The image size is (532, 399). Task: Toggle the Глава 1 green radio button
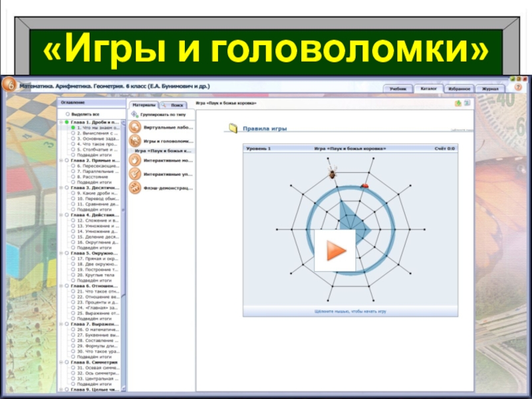[67, 122]
